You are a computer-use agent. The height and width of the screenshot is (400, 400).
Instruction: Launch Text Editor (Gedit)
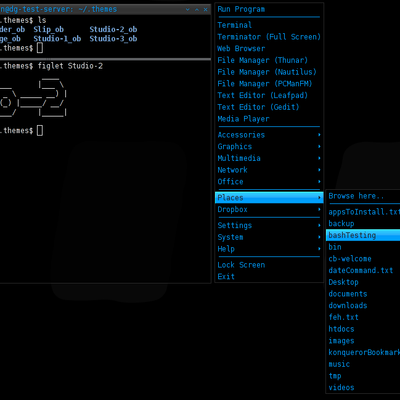269,107
